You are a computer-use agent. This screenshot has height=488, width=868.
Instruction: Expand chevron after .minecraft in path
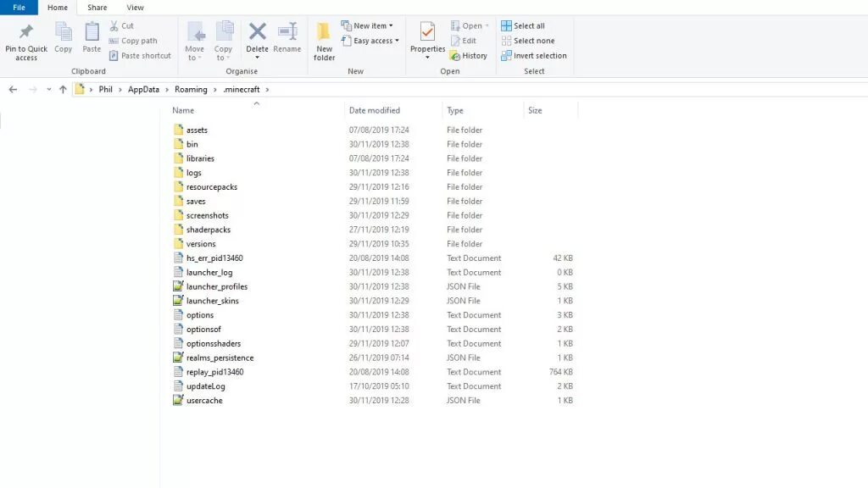coord(267,89)
